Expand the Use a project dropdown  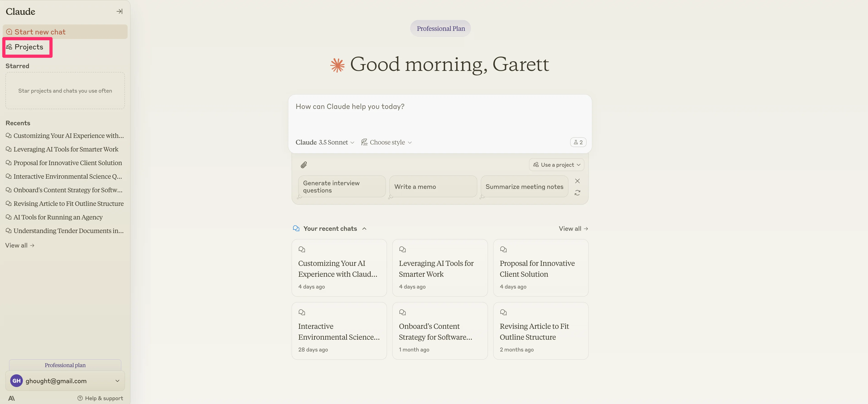556,165
